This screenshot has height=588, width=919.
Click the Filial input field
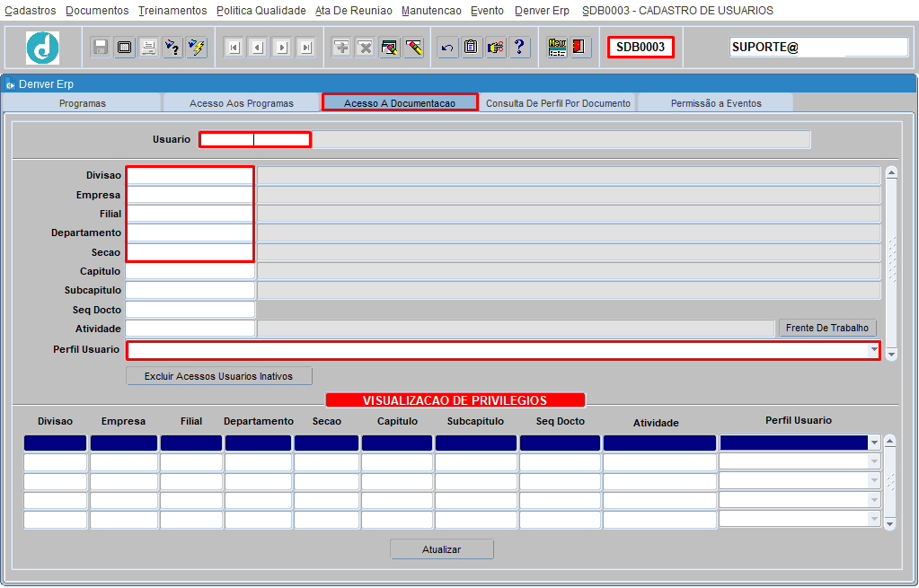190,214
